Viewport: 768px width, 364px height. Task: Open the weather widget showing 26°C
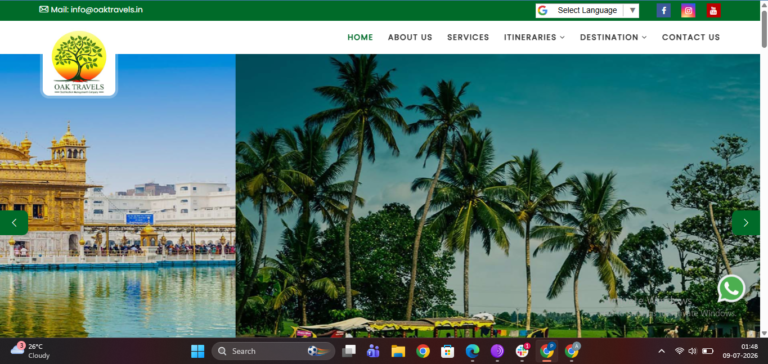tap(30, 351)
